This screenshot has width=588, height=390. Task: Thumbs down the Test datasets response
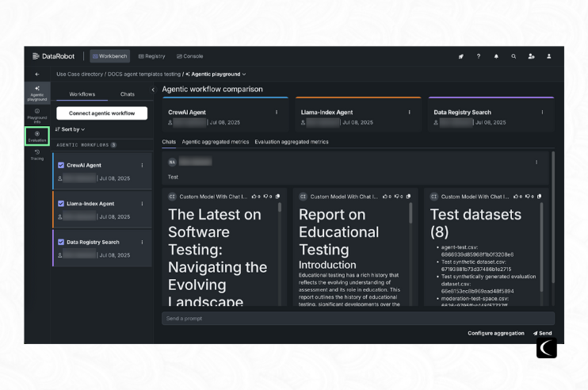point(529,197)
